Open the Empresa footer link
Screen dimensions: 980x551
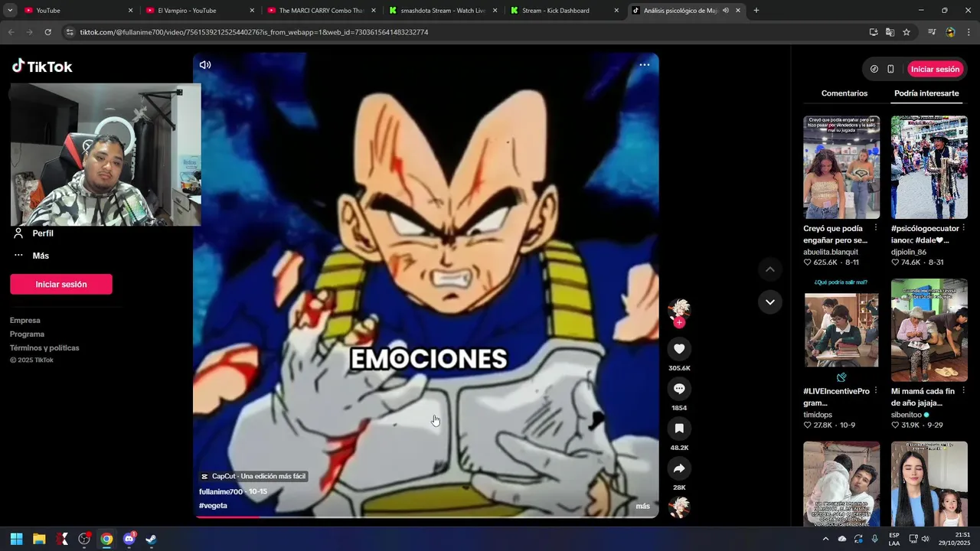25,321
